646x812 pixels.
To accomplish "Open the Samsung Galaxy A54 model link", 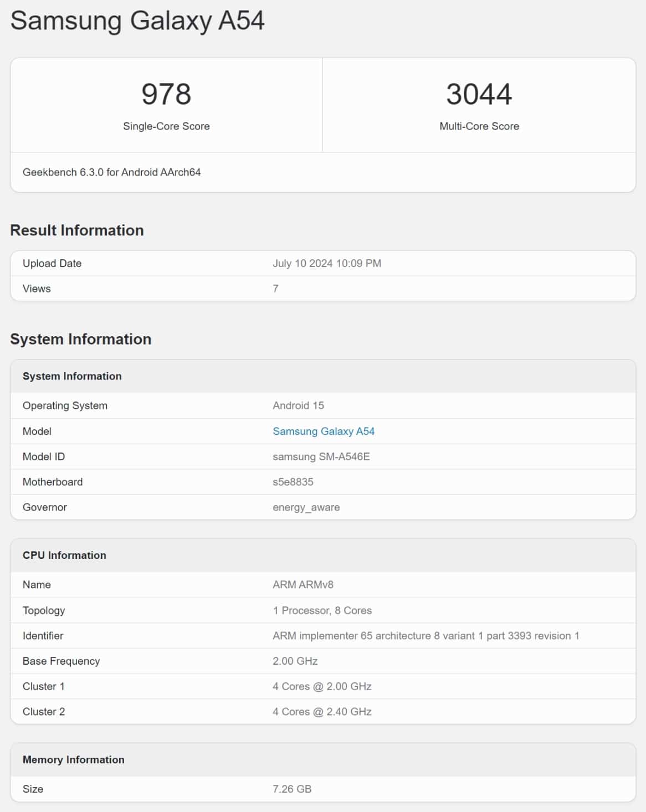I will 324,431.
